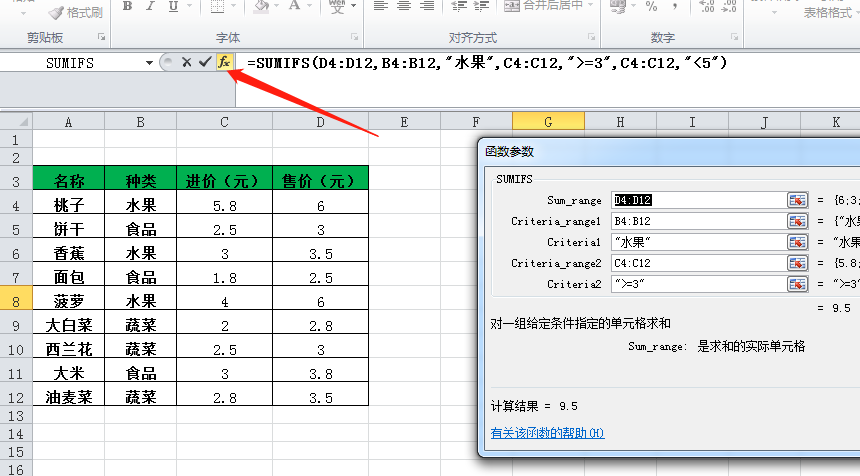
Task: Increase decimal places
Action: (706, 7)
